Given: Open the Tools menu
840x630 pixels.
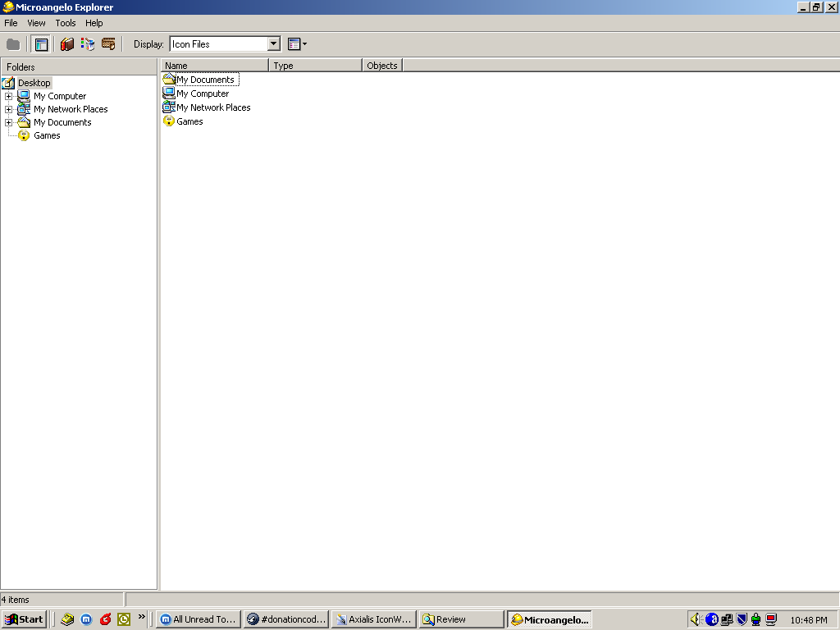Looking at the screenshot, I should coord(66,23).
